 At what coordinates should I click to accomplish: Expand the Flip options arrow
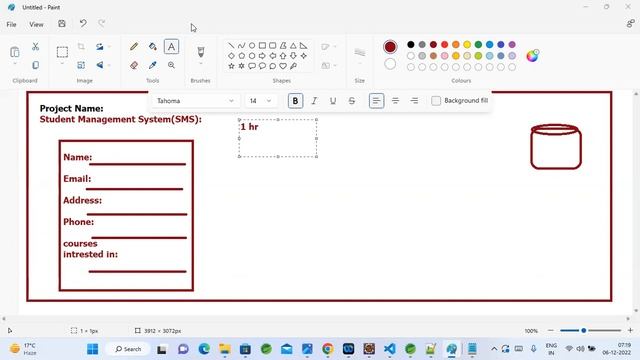pos(109,65)
